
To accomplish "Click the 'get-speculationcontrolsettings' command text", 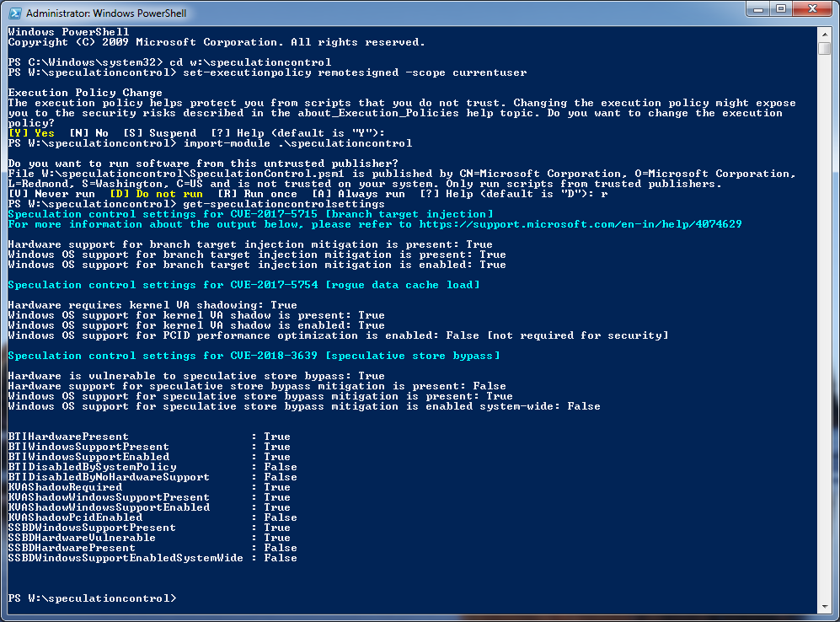I will click(284, 204).
